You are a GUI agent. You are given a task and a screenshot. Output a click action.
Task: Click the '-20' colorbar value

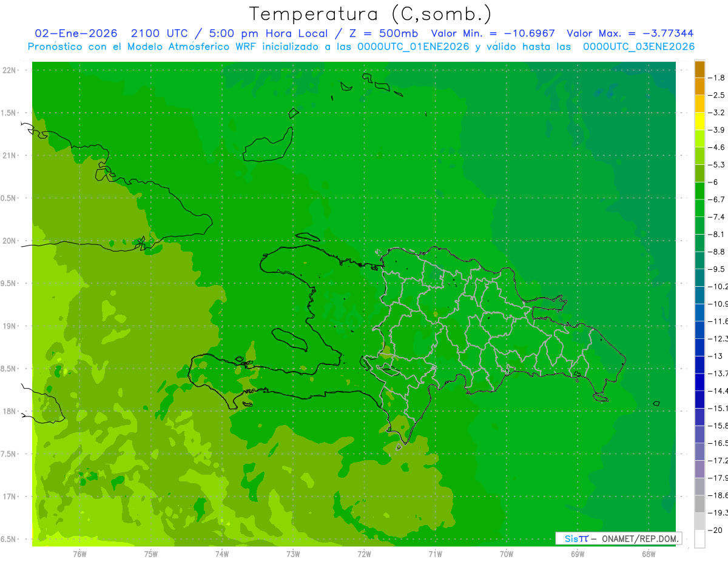coord(715,530)
